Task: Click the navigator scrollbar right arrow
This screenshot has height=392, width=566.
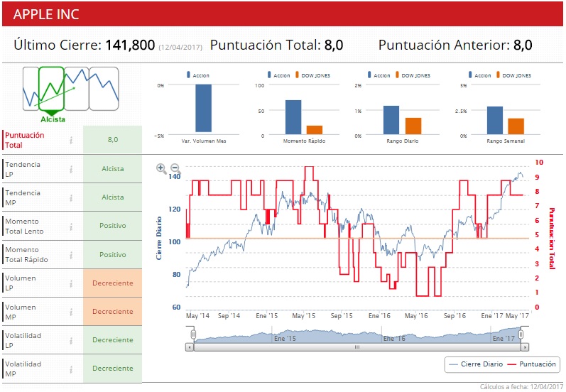Action: point(525,347)
